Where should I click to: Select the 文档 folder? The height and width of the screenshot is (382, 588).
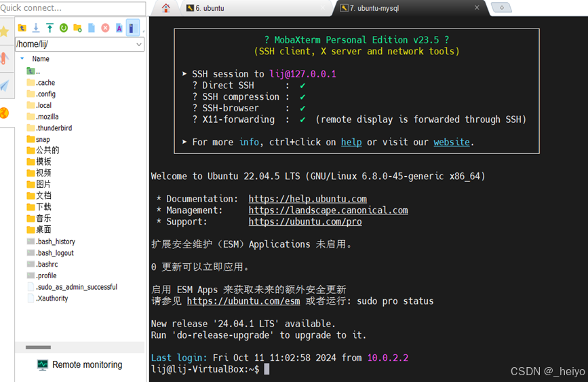[x=39, y=195]
